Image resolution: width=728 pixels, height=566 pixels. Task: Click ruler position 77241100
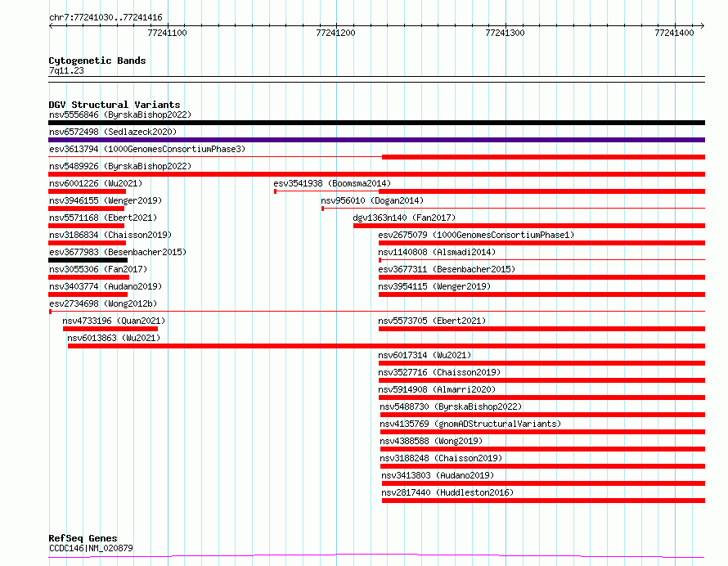click(167, 33)
